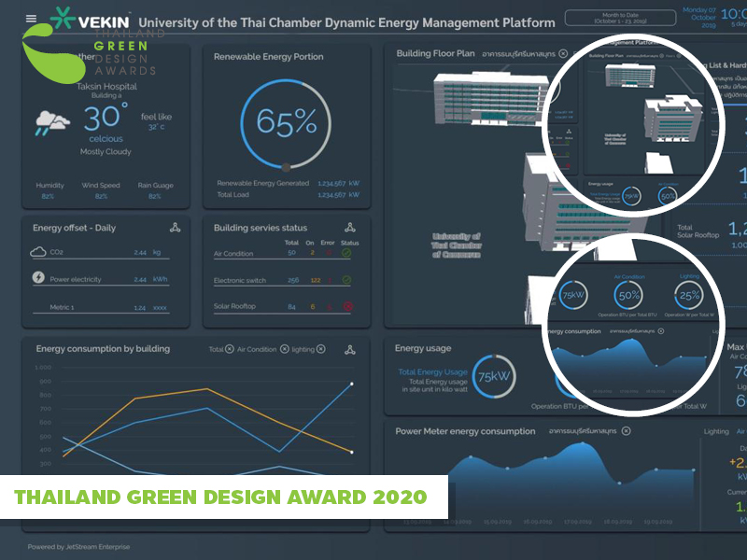The width and height of the screenshot is (747, 560).
Task: Click the Power electricity bolt icon
Action: pos(38,277)
